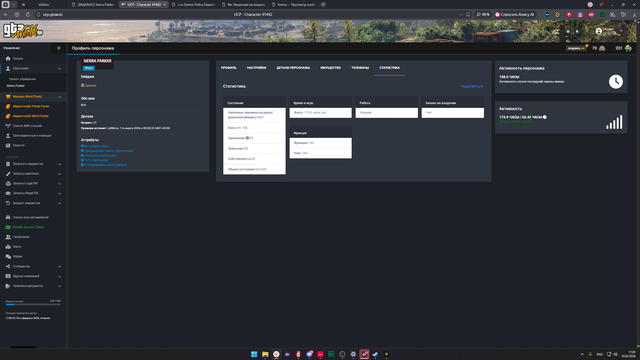640x360 pixels.
Task: Collapse the Персонажи sidebar section
Action: 60,69
